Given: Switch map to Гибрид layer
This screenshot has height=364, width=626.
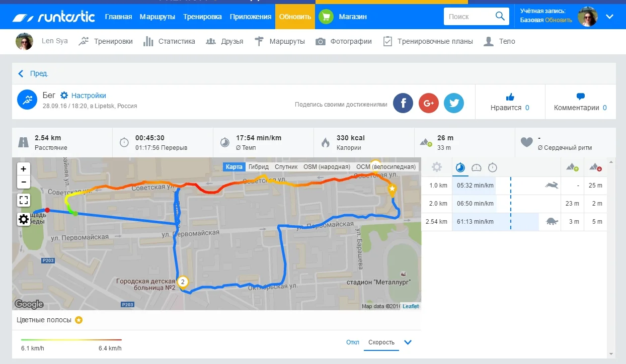Looking at the screenshot, I should coord(259,167).
